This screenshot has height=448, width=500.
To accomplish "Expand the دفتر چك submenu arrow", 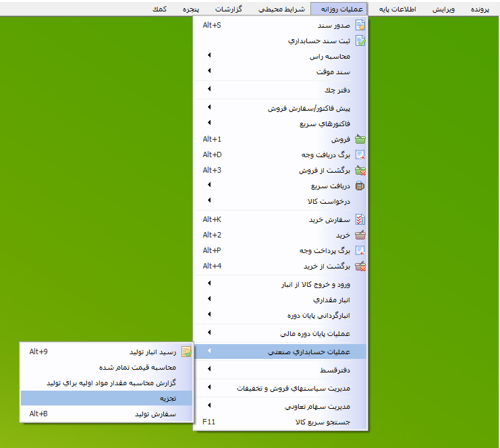I will point(209,89).
